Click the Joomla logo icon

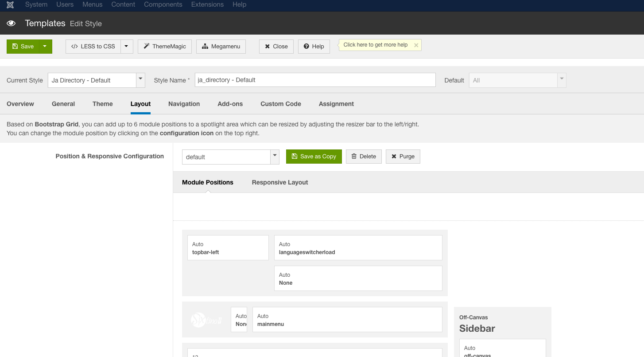point(10,4)
